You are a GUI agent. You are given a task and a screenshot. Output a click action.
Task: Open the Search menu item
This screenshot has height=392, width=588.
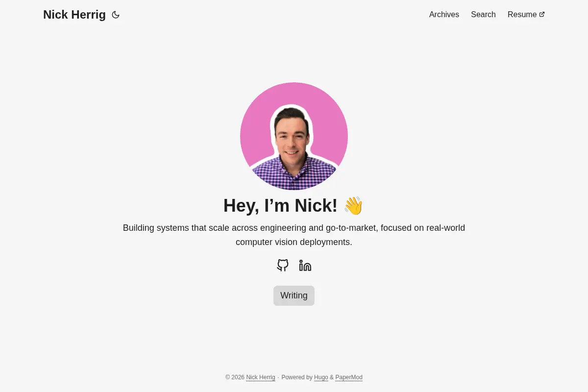click(483, 15)
